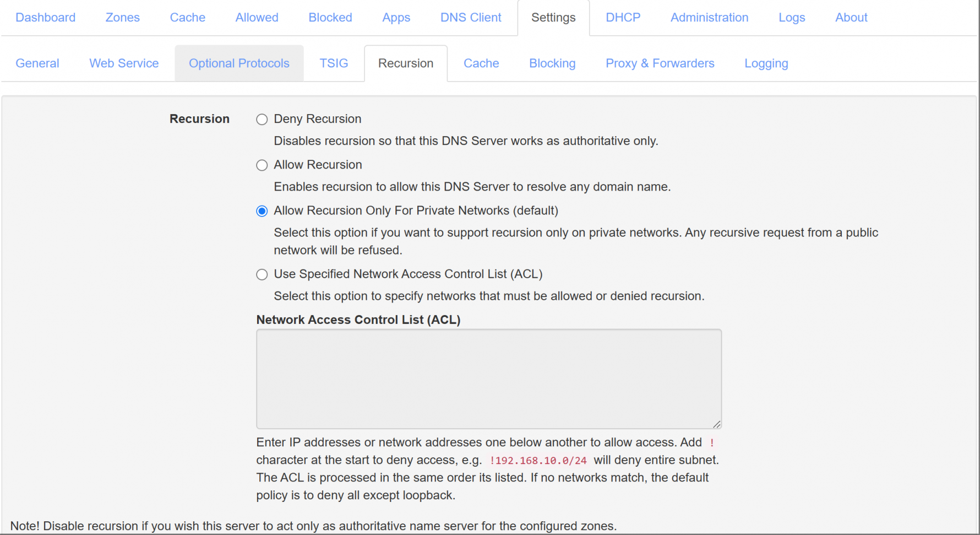Viewport: 980px width, 535px height.
Task: Switch to the General settings tab
Action: (37, 63)
